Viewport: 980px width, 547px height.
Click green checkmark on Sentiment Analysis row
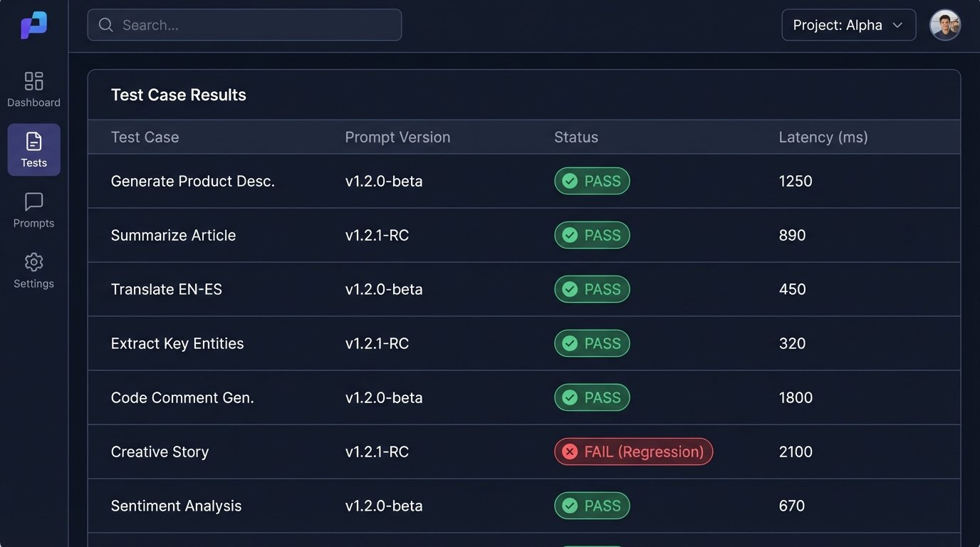(570, 506)
